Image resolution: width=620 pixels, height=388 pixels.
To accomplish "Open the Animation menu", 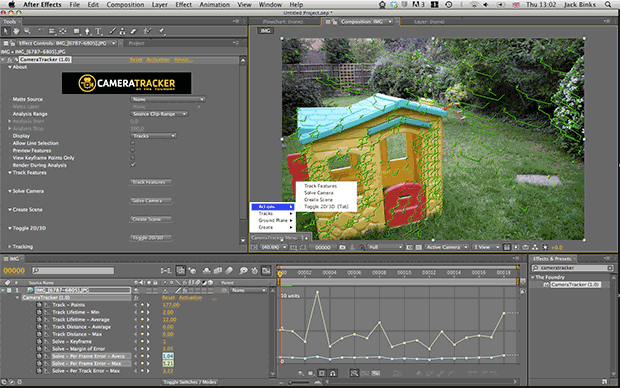I will coord(214,4).
